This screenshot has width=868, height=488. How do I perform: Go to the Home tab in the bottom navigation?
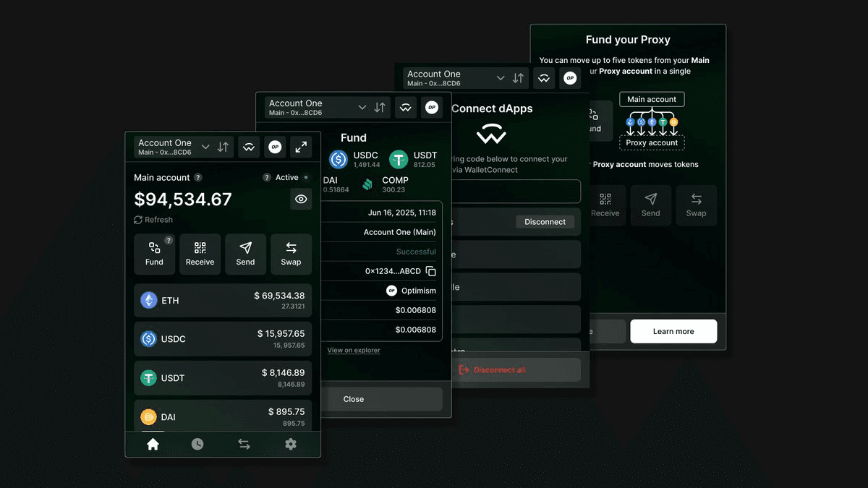(153, 445)
